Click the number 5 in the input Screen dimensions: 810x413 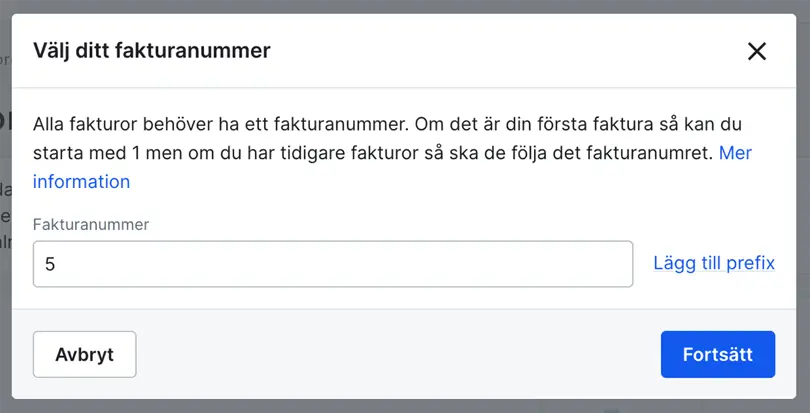[x=50, y=264]
